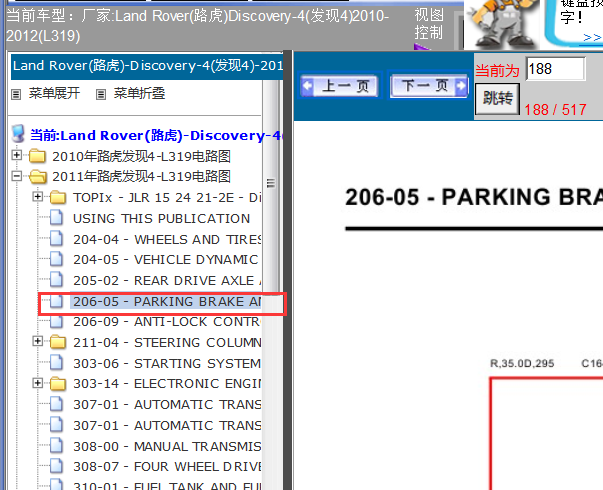
Task: Click the mascot worker cartoon image
Action: [501, 25]
